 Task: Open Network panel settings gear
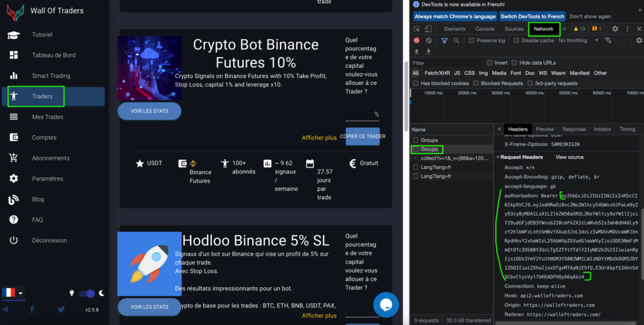coord(639,40)
